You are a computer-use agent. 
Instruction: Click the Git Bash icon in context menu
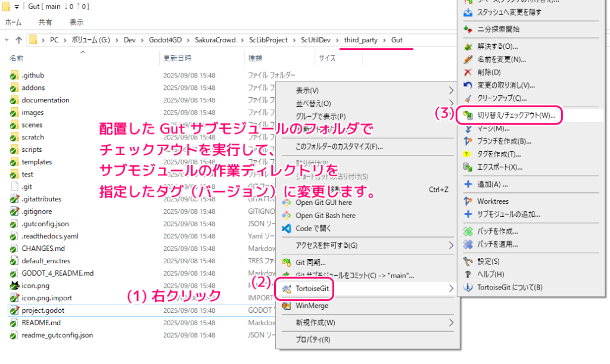pyautogui.click(x=287, y=216)
